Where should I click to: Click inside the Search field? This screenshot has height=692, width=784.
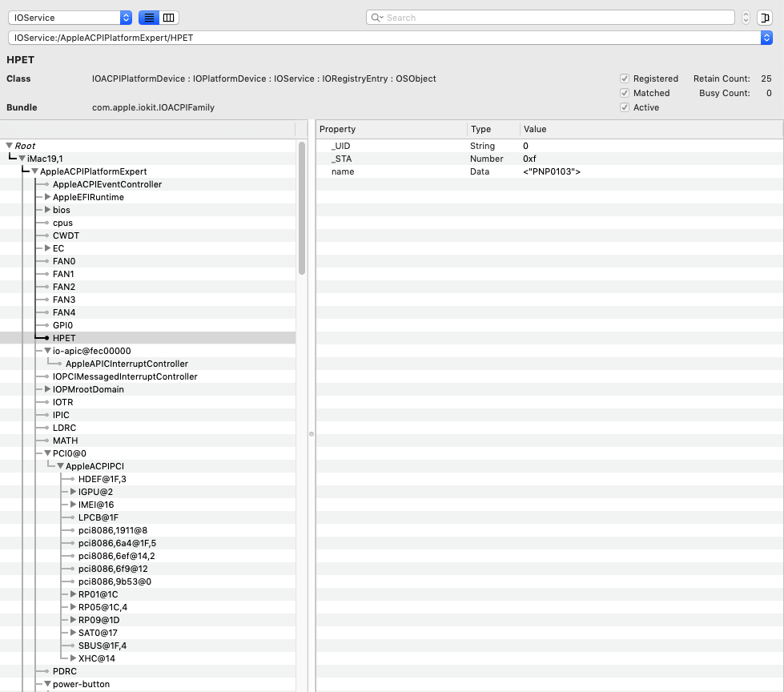(x=553, y=18)
